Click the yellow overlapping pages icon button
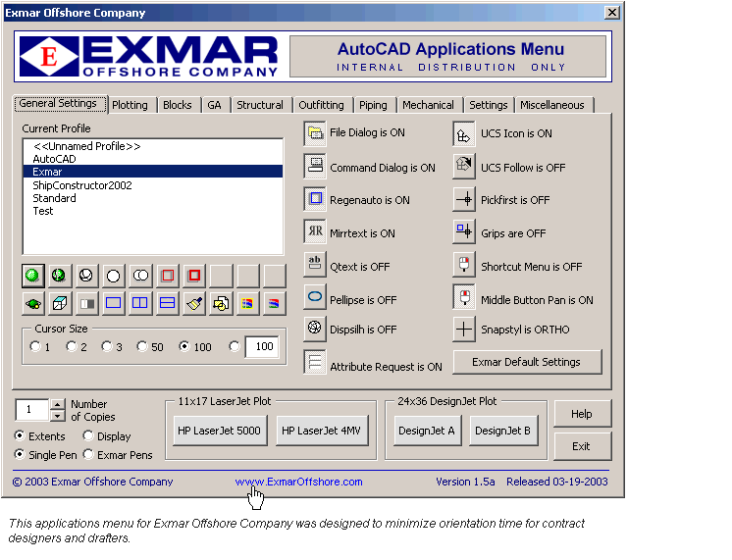 (221, 304)
